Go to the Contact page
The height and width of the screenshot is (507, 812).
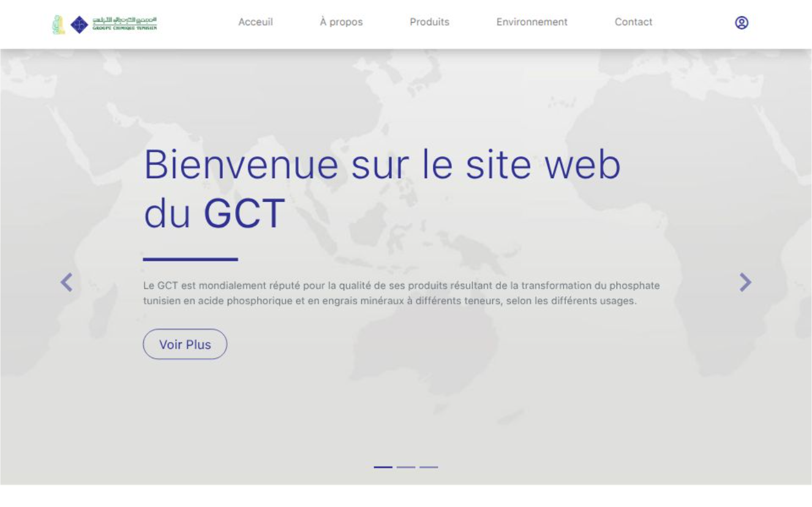pyautogui.click(x=633, y=22)
